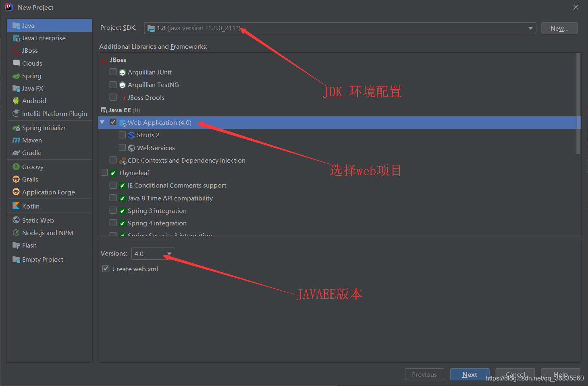This screenshot has width=588, height=386.
Task: Check the Struts 2 checkbox
Action: 122,134
